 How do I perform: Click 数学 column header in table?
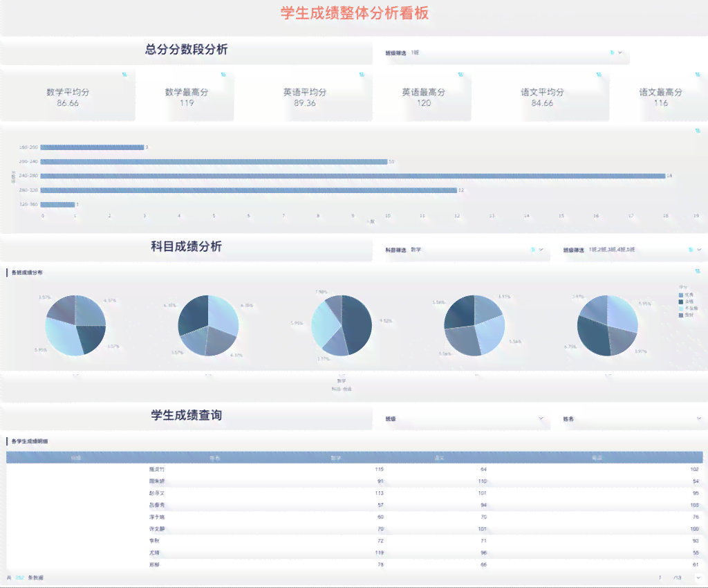[x=336, y=458]
